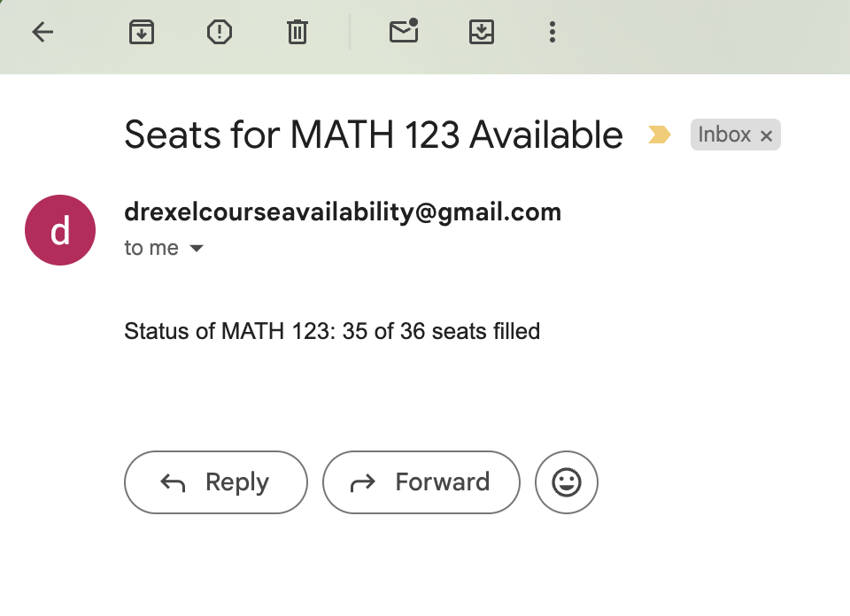Add an emoji reaction
The height and width of the screenshot is (616, 850).
567,482
